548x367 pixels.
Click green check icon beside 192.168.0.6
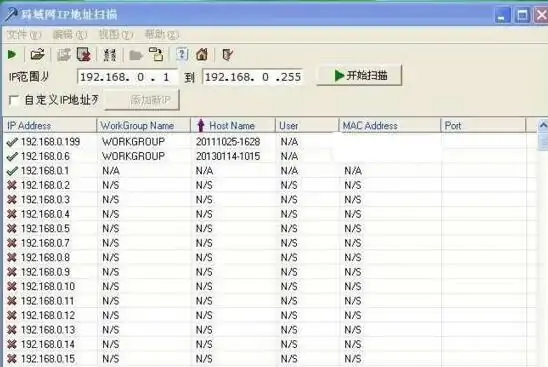[12, 156]
